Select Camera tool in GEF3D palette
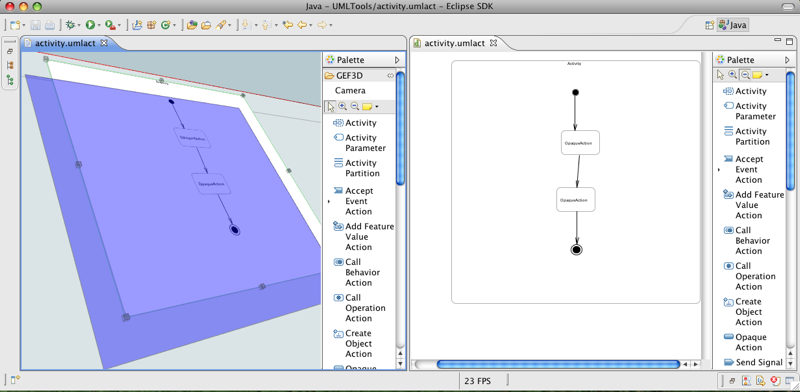The image size is (800, 392). tap(350, 90)
